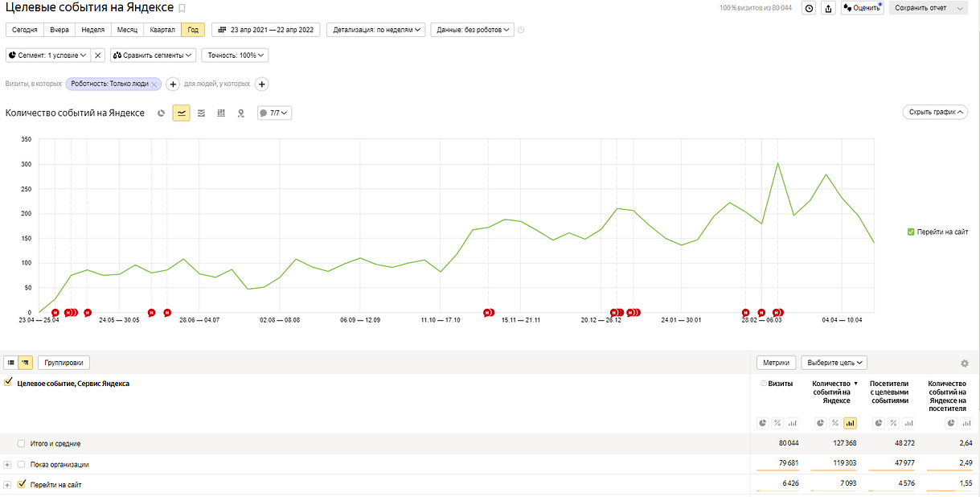Open the report history clock icon
The width and height of the screenshot is (980, 497).
point(809,8)
